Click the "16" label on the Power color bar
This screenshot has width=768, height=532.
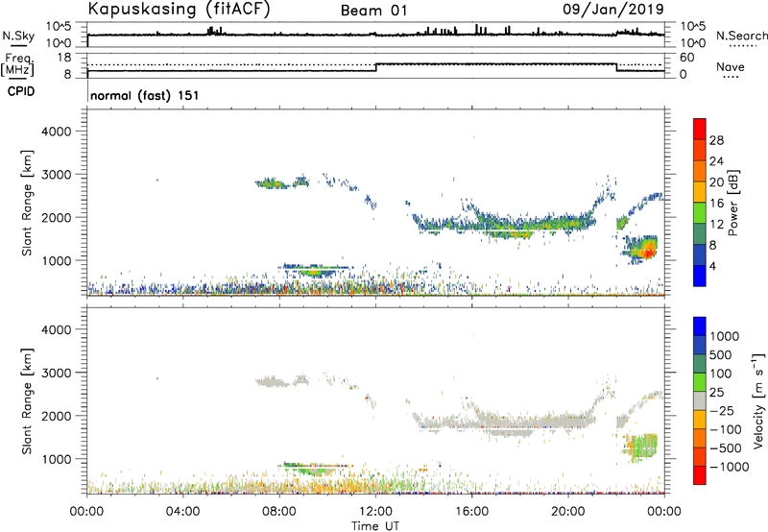(x=716, y=204)
